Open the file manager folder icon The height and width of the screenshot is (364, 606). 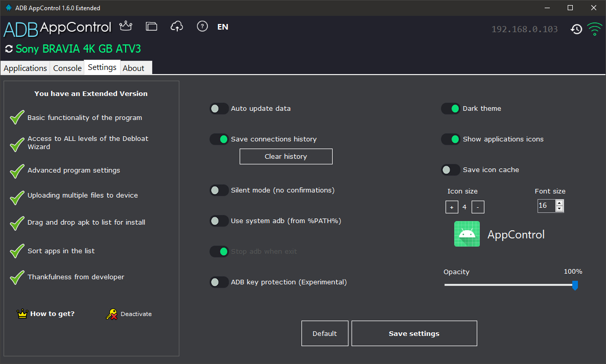[x=151, y=27]
